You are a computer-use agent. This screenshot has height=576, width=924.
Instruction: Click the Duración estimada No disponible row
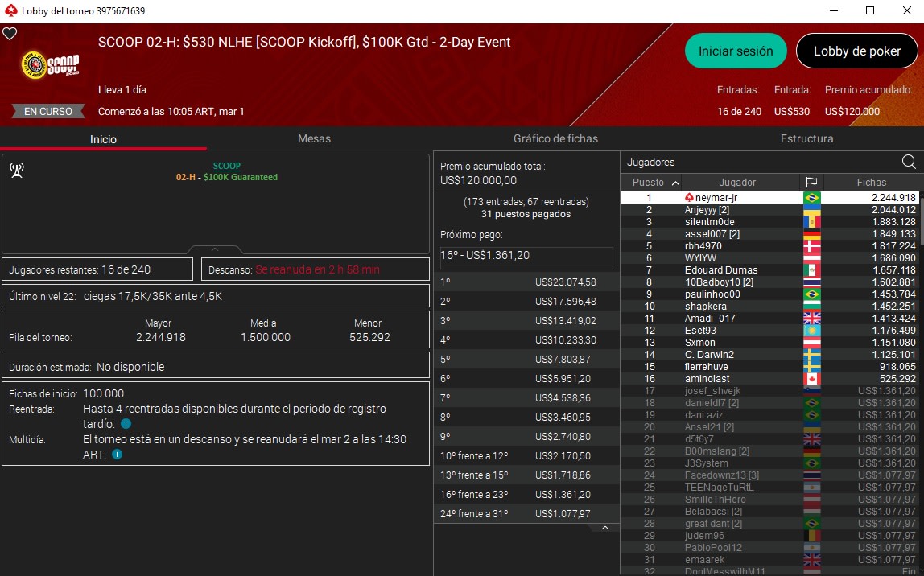coord(215,366)
